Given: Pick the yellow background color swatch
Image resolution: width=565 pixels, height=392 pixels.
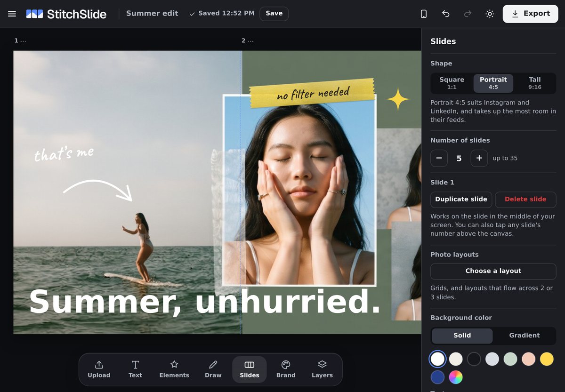Looking at the screenshot, I should [547, 359].
